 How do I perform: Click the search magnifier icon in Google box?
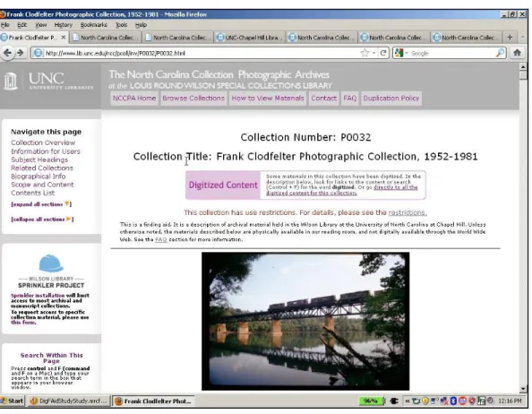(x=500, y=53)
